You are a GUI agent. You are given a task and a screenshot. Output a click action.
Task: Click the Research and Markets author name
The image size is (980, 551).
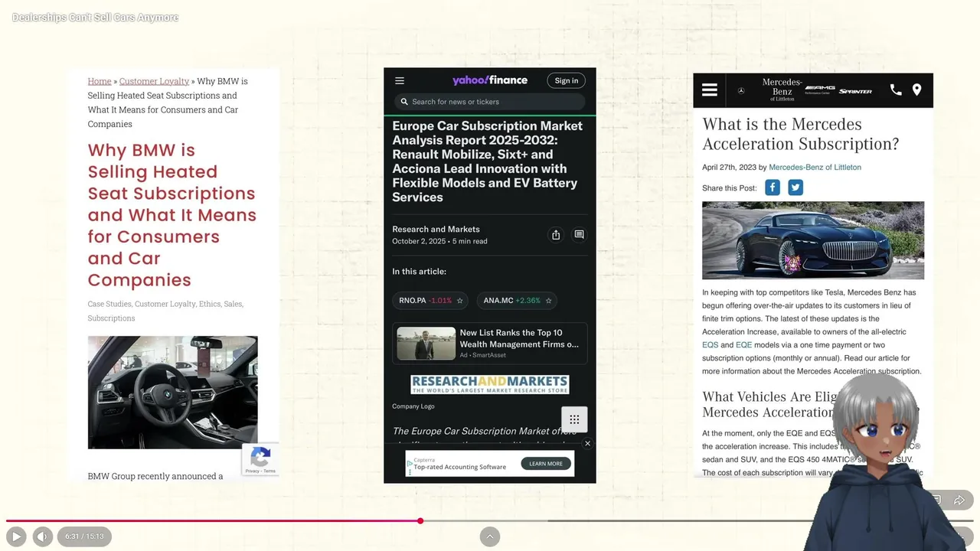[x=436, y=229]
